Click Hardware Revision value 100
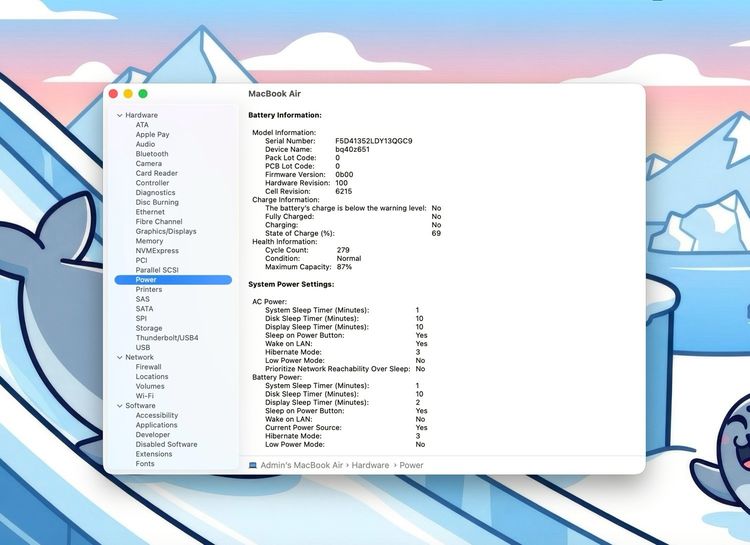 (x=342, y=183)
